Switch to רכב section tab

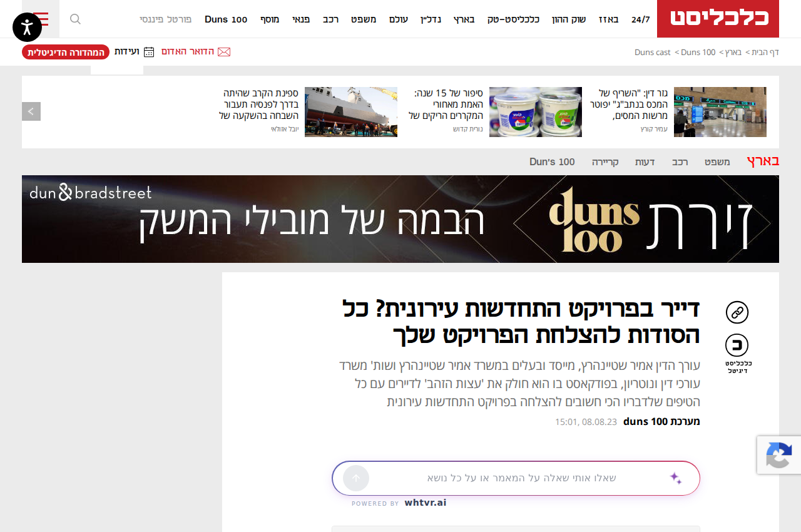click(x=680, y=162)
